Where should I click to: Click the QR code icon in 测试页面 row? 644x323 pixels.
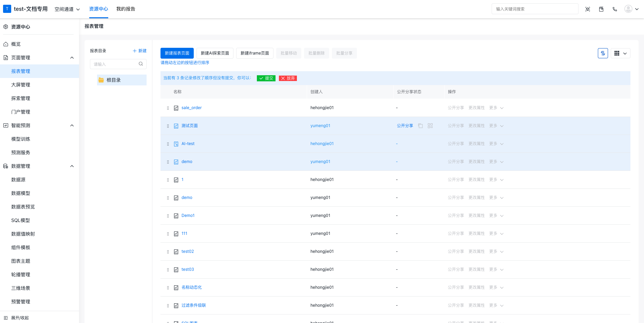[x=430, y=126]
